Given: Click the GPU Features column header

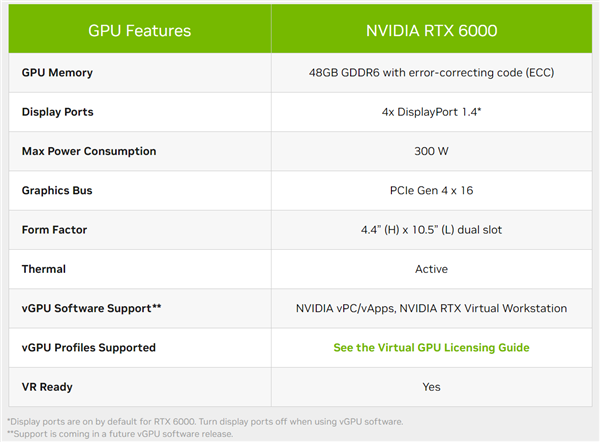Looking at the screenshot, I should [x=139, y=31].
